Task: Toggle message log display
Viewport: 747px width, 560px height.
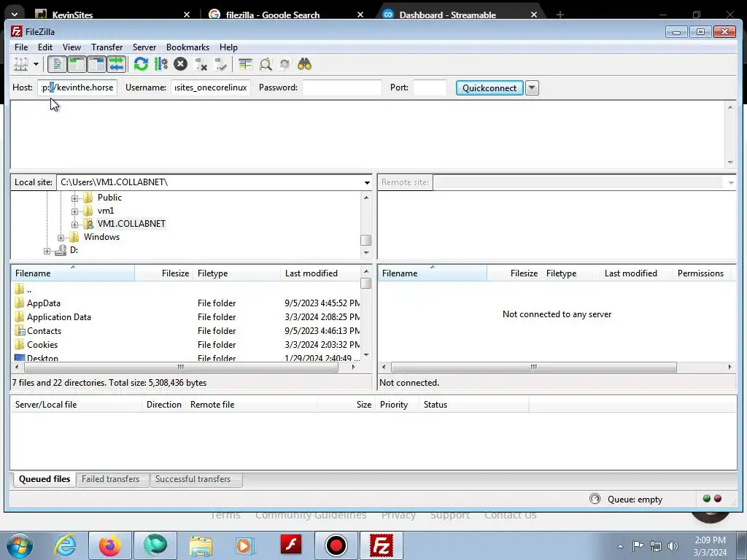Action: (x=57, y=64)
